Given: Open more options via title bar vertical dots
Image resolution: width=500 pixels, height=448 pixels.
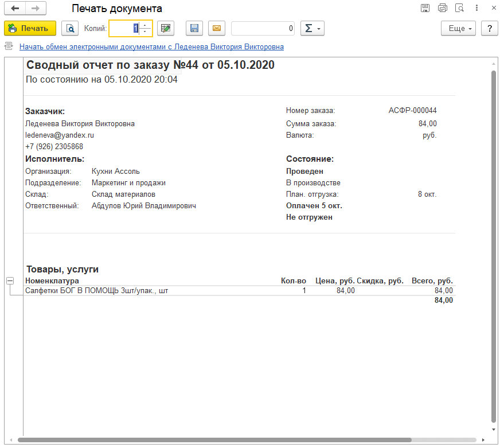Looking at the screenshot, I should click(475, 8).
